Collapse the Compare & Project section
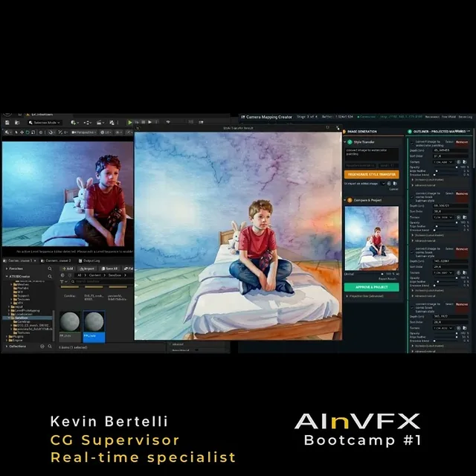 click(x=345, y=200)
